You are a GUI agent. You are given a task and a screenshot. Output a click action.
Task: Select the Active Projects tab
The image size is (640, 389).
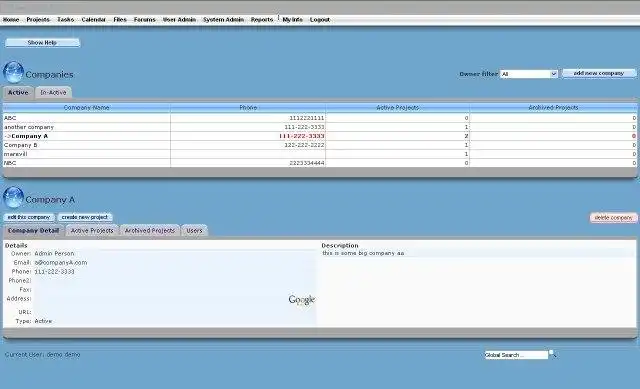tap(92, 231)
